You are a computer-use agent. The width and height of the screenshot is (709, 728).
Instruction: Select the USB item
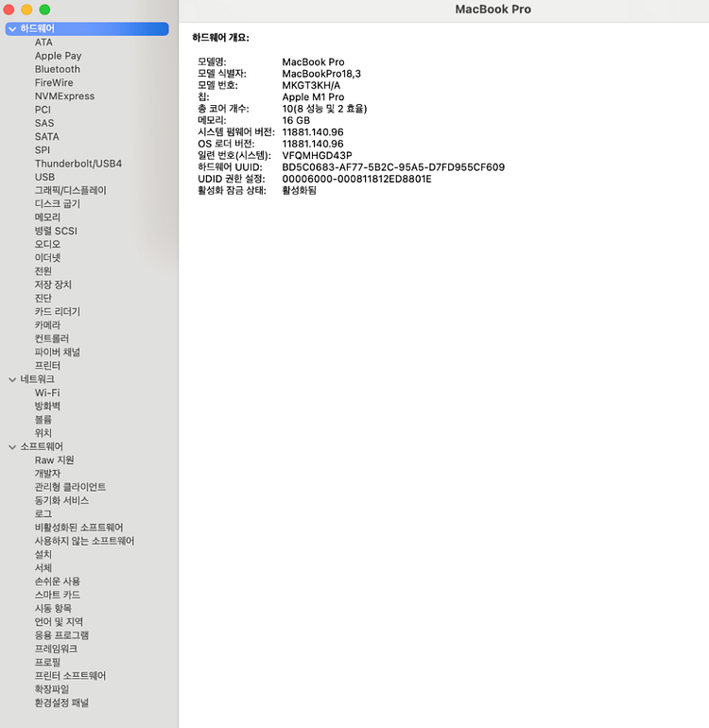(x=44, y=177)
